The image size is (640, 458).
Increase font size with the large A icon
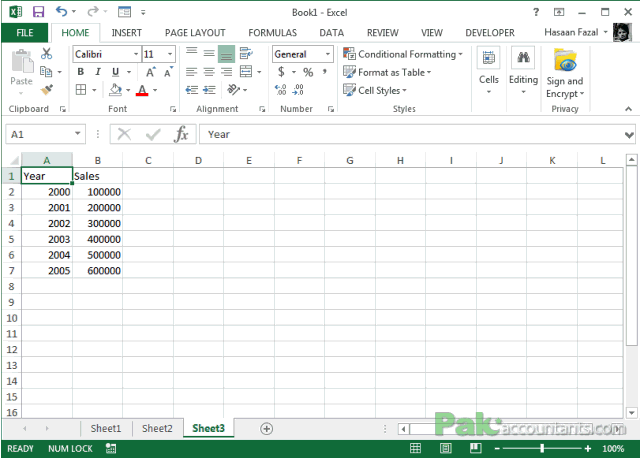coord(151,72)
